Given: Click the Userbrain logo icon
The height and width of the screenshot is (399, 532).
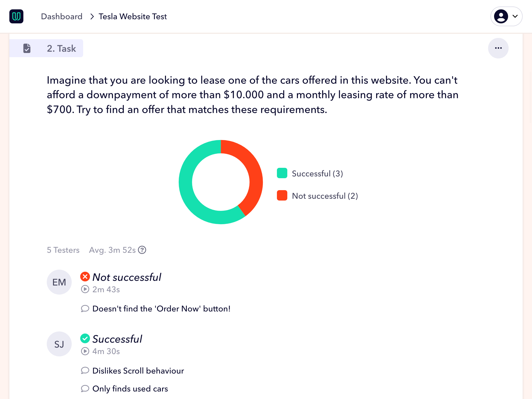Looking at the screenshot, I should (16, 16).
